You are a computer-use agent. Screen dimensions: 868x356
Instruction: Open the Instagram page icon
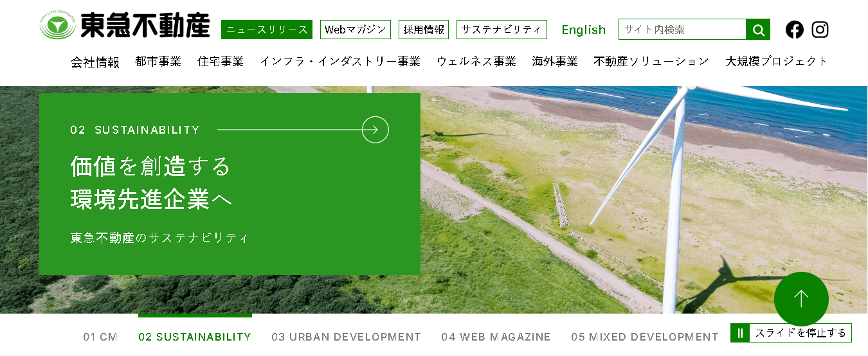pos(820,30)
